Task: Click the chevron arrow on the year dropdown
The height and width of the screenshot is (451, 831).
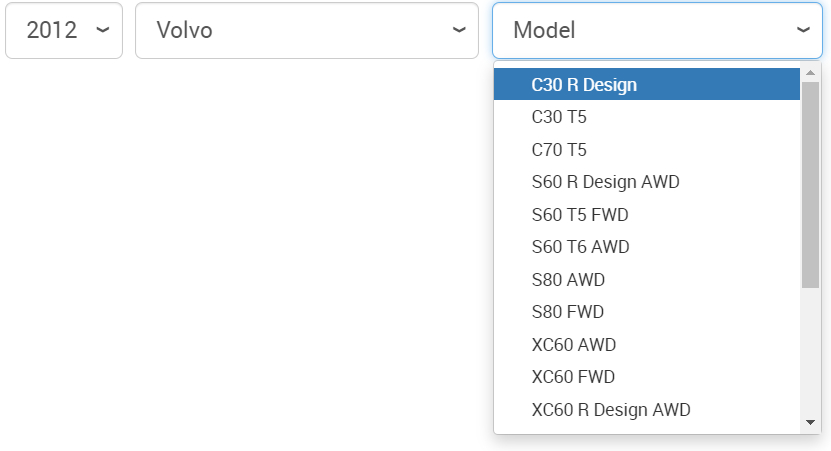Action: coord(102,30)
